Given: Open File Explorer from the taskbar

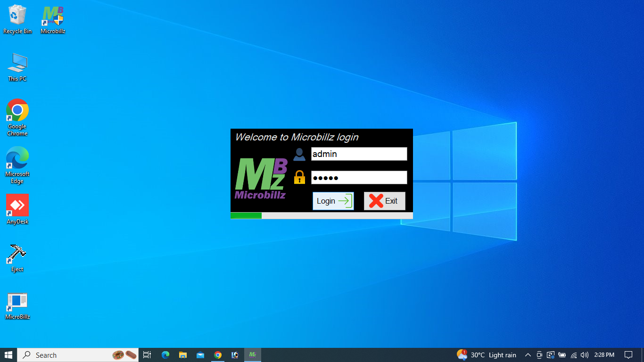Looking at the screenshot, I should (x=183, y=355).
